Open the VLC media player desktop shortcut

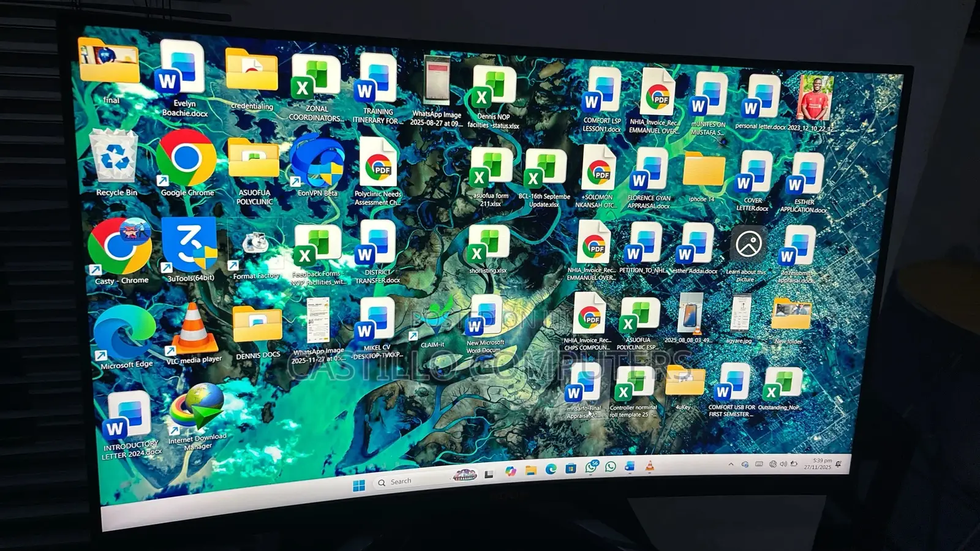tap(194, 334)
